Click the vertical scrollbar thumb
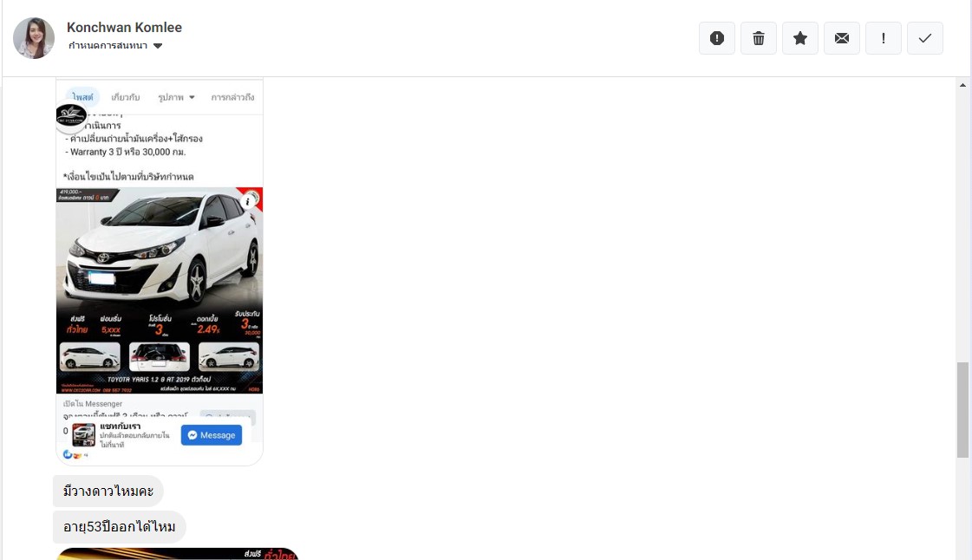Screen dimensions: 972x560 pos(962,410)
